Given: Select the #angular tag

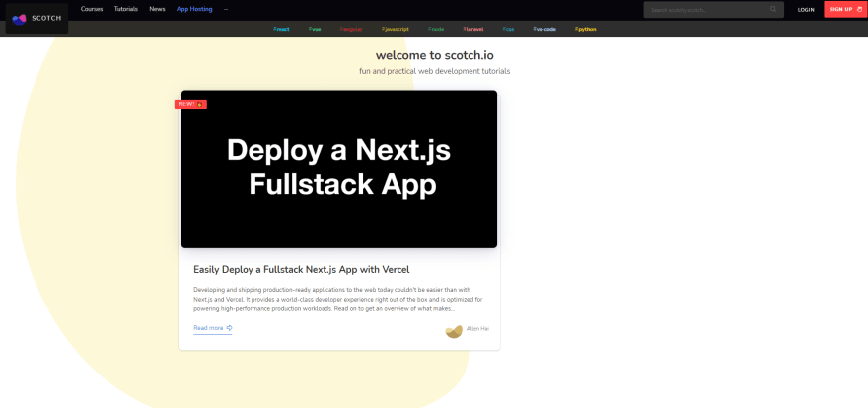Looking at the screenshot, I should (x=351, y=29).
